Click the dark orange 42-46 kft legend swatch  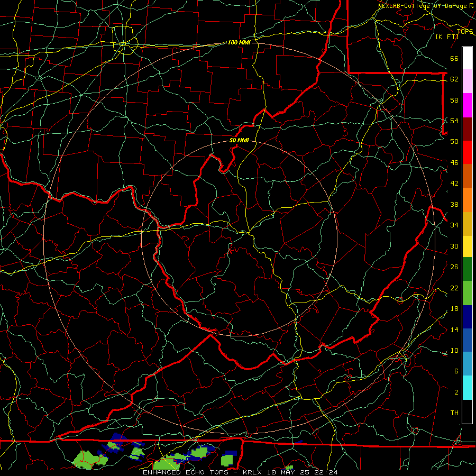pyautogui.click(x=467, y=176)
